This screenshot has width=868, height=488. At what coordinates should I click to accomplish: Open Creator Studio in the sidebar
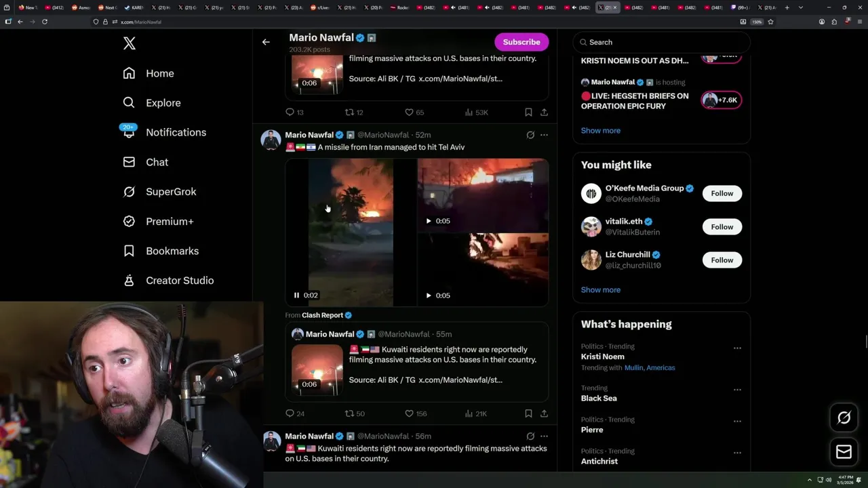(x=168, y=281)
